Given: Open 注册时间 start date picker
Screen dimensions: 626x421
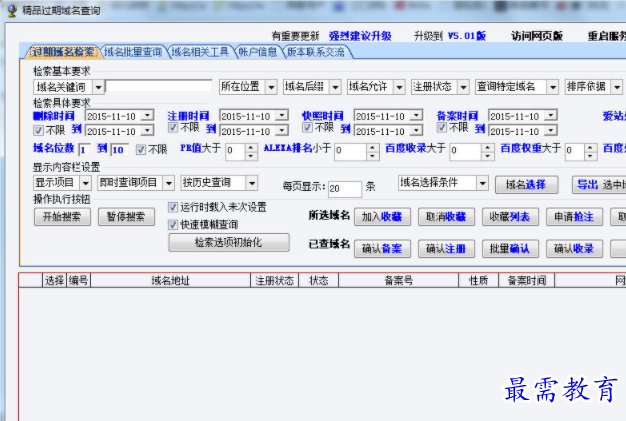Looking at the screenshot, I should point(282,116).
